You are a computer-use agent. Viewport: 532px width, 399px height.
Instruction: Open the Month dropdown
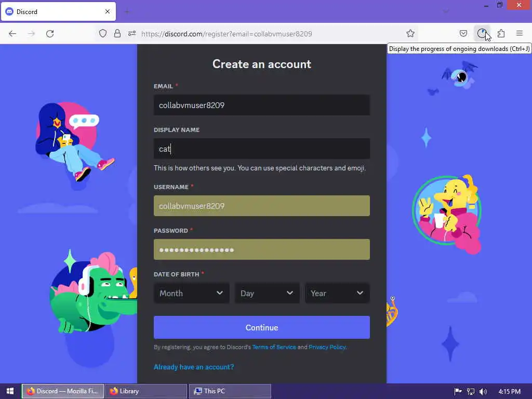[191, 293]
